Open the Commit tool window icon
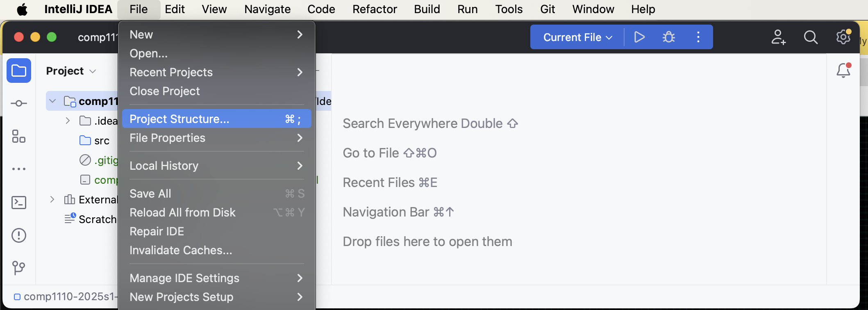Screen dimensions: 868x310 point(19,103)
